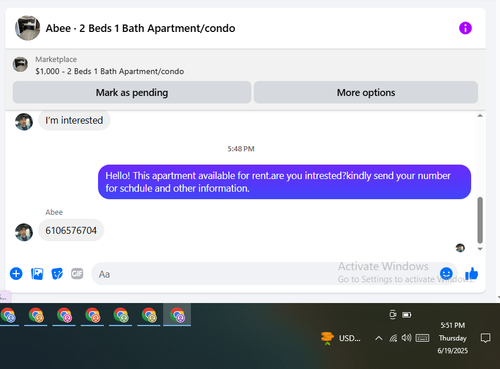Switch to the first Chrome taskbar window
500x369 pixels.
(x=8, y=315)
